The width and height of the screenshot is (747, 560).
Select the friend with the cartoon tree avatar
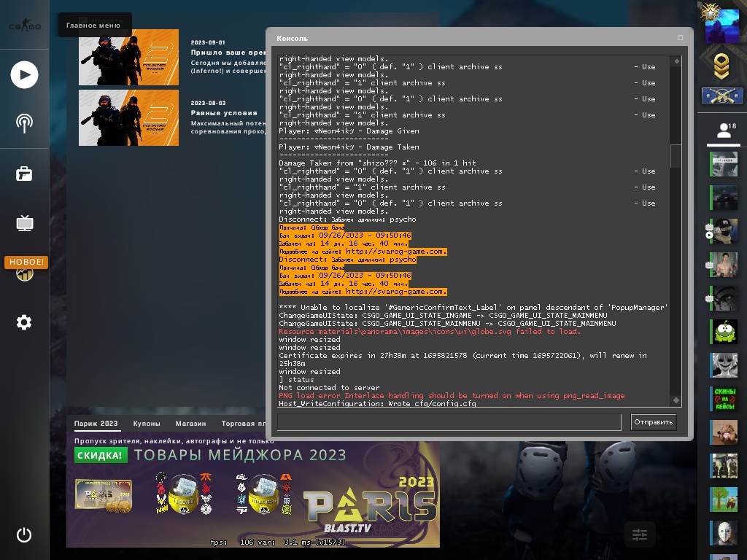(x=724, y=499)
